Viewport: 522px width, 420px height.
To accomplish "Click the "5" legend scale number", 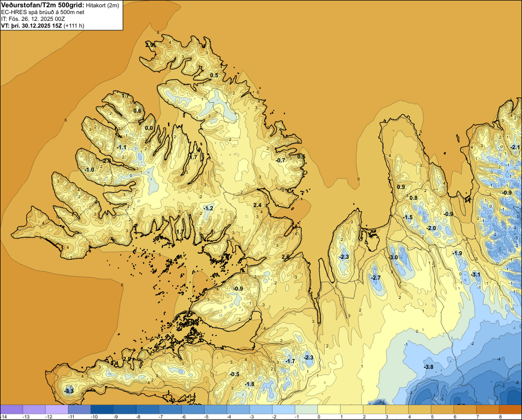I will pyautogui.click(x=432, y=417).
